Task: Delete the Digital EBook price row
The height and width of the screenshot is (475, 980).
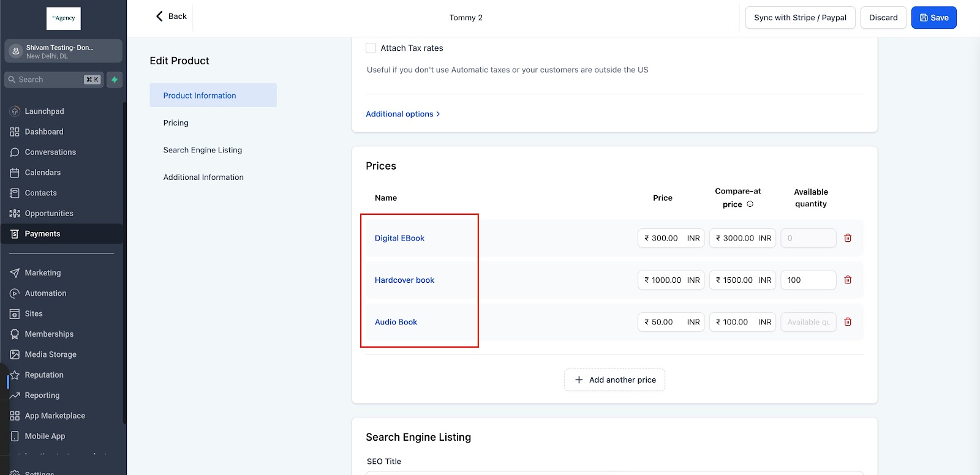Action: (848, 238)
